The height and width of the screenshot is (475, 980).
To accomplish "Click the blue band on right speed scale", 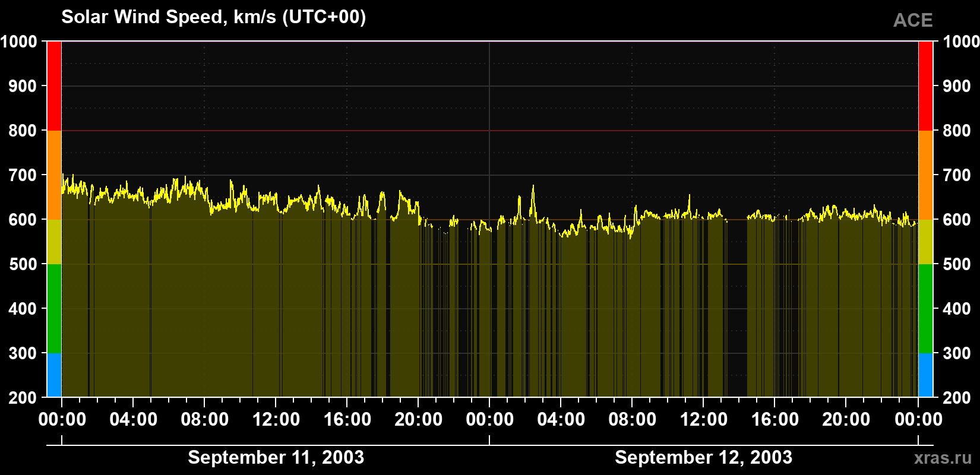I will pos(926,375).
